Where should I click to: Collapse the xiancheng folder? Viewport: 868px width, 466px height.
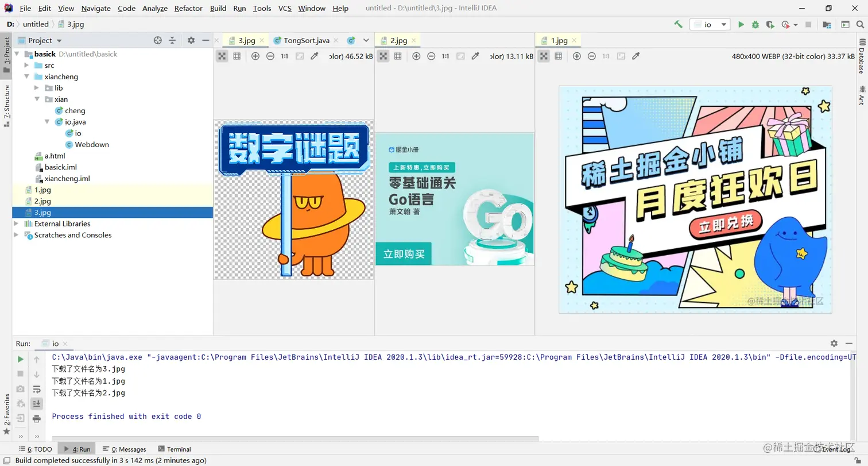[26, 76]
